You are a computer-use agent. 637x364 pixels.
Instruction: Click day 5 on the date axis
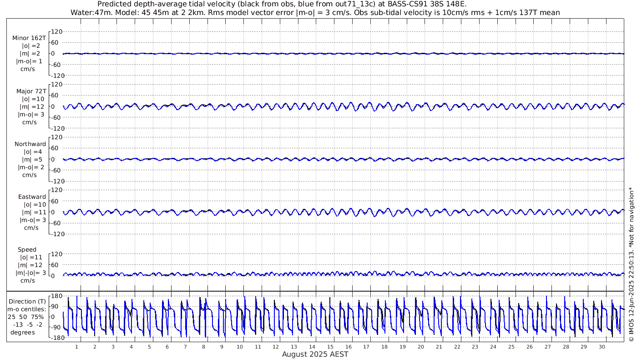pyautogui.click(x=149, y=347)
